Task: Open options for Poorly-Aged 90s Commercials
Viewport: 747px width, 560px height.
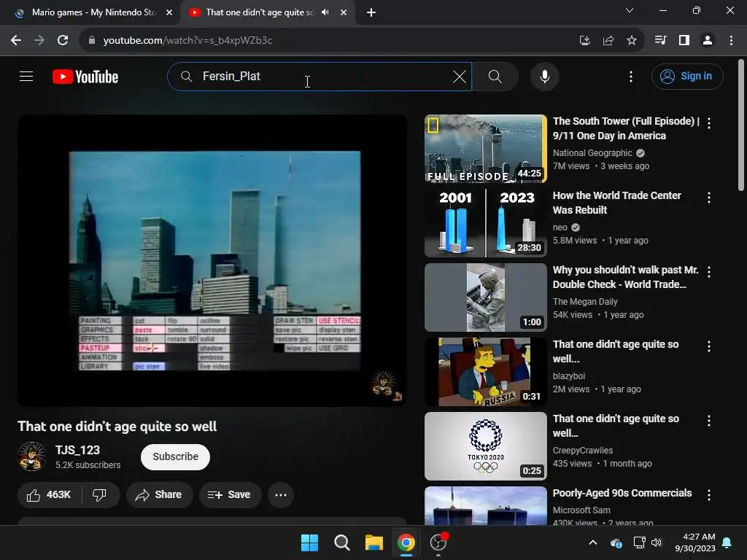Action: coord(709,495)
